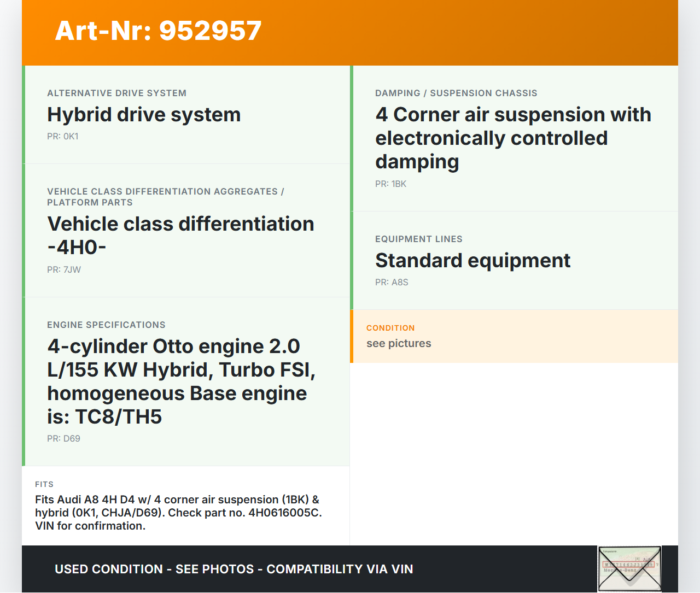Click the Fits compatibility description text
700x593 pixels.
178,513
